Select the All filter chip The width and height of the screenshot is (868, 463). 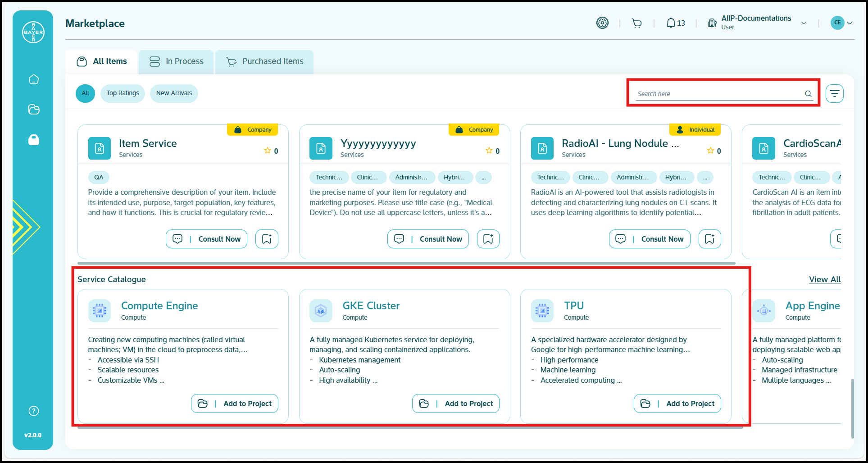click(x=85, y=93)
